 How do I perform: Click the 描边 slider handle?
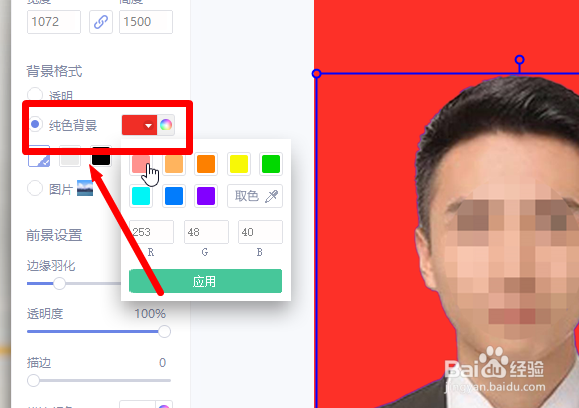click(34, 380)
